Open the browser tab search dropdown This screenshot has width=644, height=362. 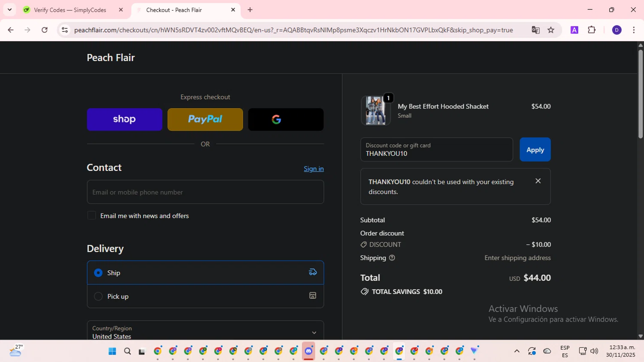tap(9, 9)
